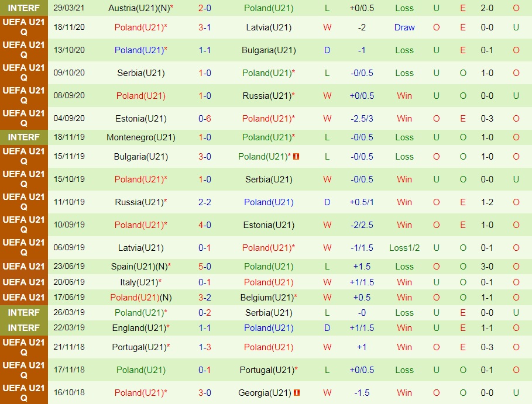Click the half-time score 1-2 on Russia row
Screen dimensions: 532x404
[x=487, y=202]
